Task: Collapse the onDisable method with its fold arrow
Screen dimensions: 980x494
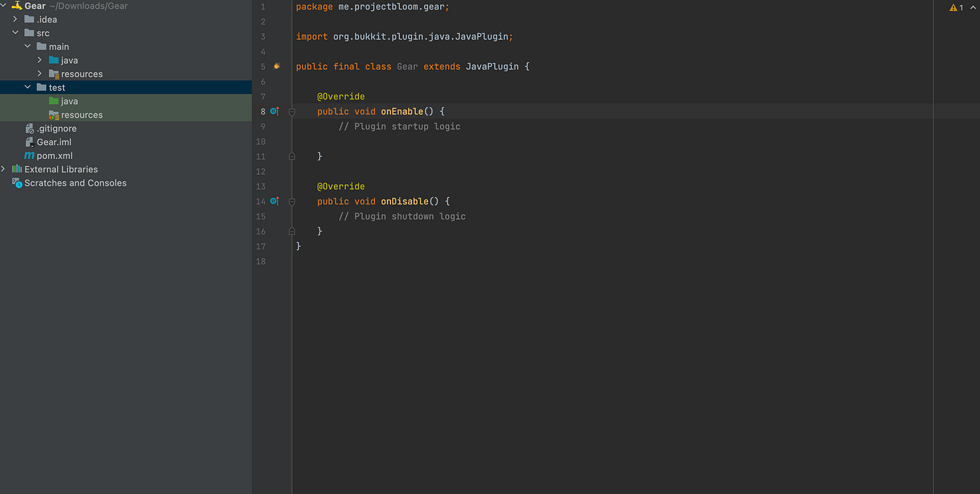Action: coord(292,201)
